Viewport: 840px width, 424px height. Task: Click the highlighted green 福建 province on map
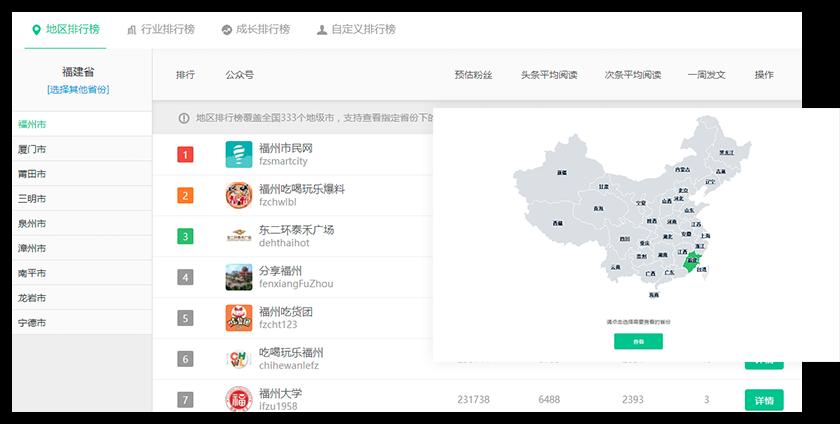coord(692,260)
